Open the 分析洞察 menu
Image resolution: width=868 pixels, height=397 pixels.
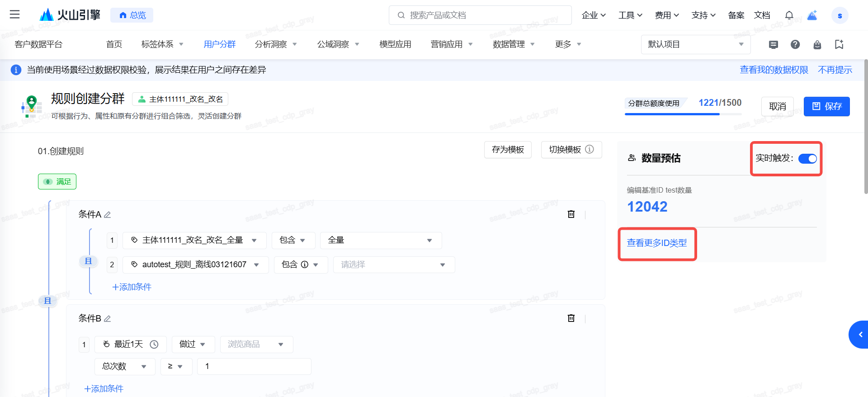coord(276,44)
